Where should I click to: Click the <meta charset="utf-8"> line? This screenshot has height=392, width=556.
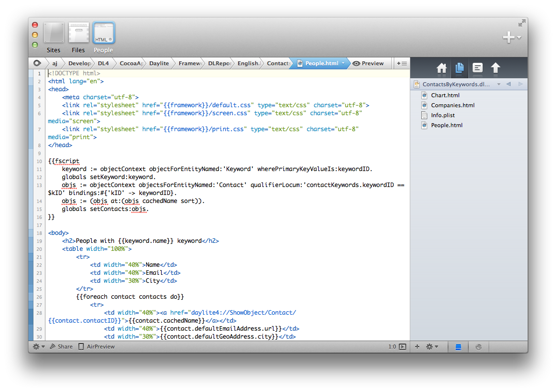[x=100, y=97]
